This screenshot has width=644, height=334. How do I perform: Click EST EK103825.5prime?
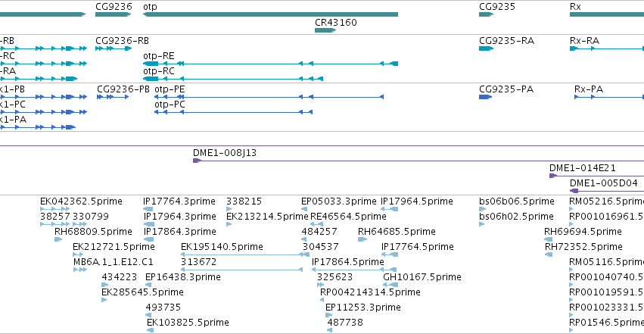point(151,331)
